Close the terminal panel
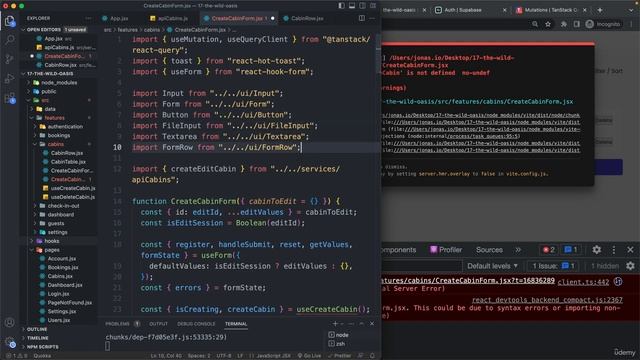Viewport: 640px width, 360px height. click(372, 324)
